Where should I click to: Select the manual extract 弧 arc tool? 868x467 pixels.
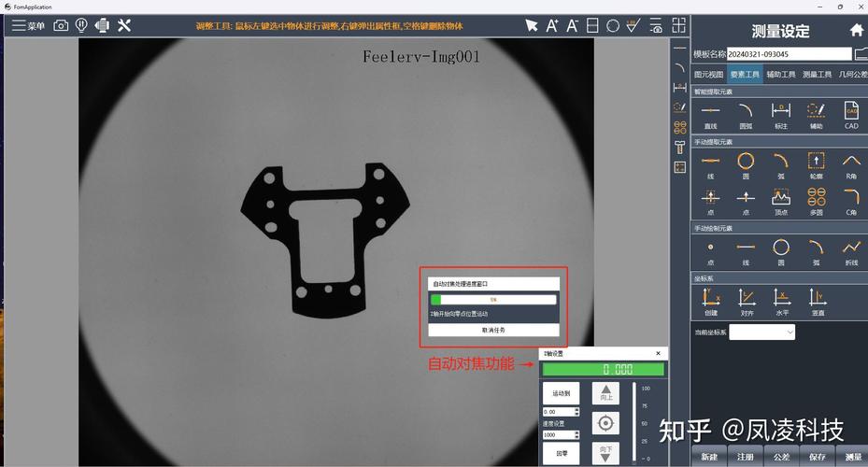(780, 165)
